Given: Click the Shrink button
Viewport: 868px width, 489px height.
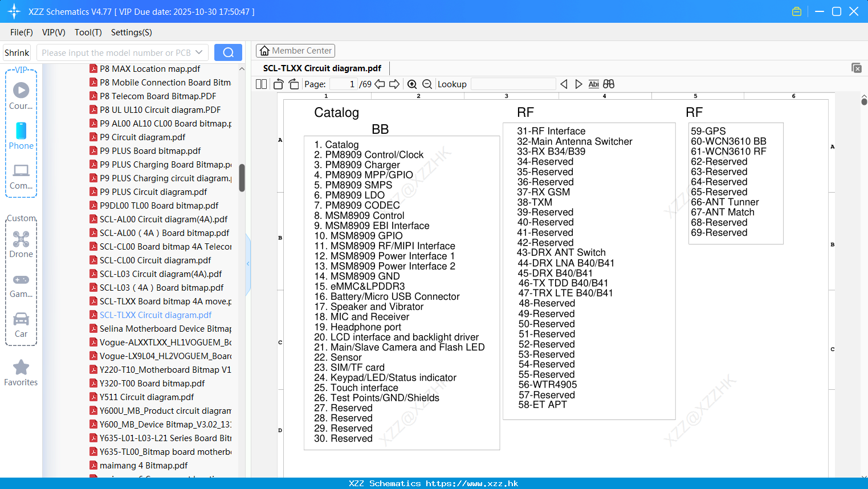Looking at the screenshot, I should click(17, 52).
